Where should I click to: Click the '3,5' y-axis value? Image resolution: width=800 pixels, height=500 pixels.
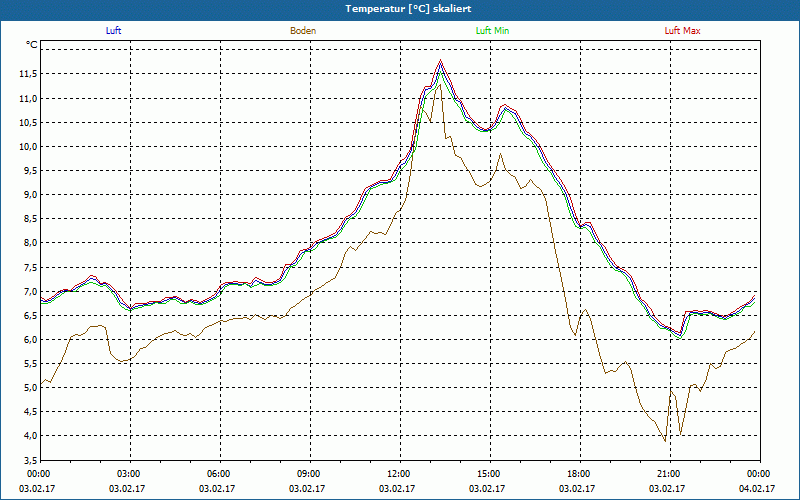(x=30, y=460)
